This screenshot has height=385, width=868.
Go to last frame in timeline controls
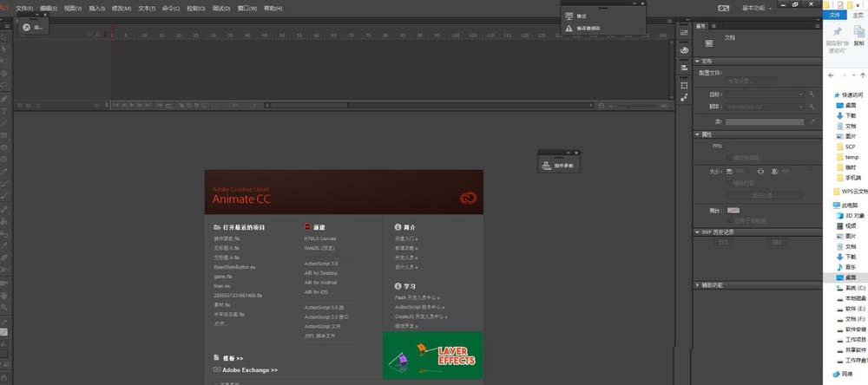point(148,105)
